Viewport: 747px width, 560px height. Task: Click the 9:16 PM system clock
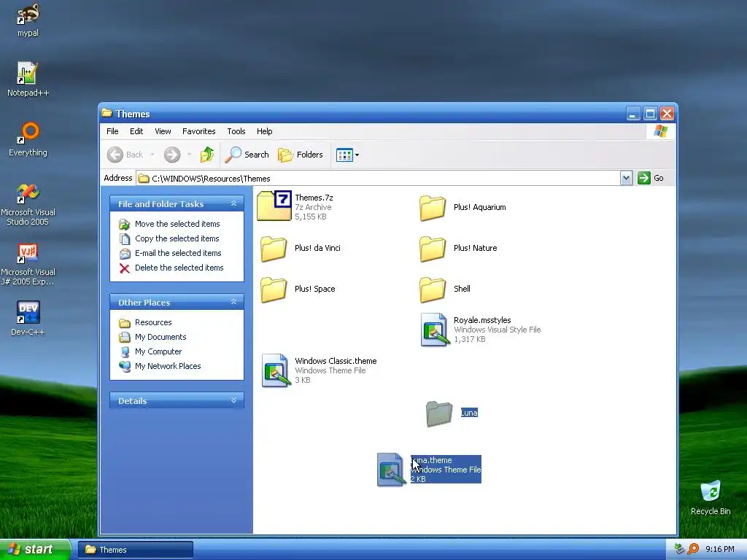pos(719,550)
